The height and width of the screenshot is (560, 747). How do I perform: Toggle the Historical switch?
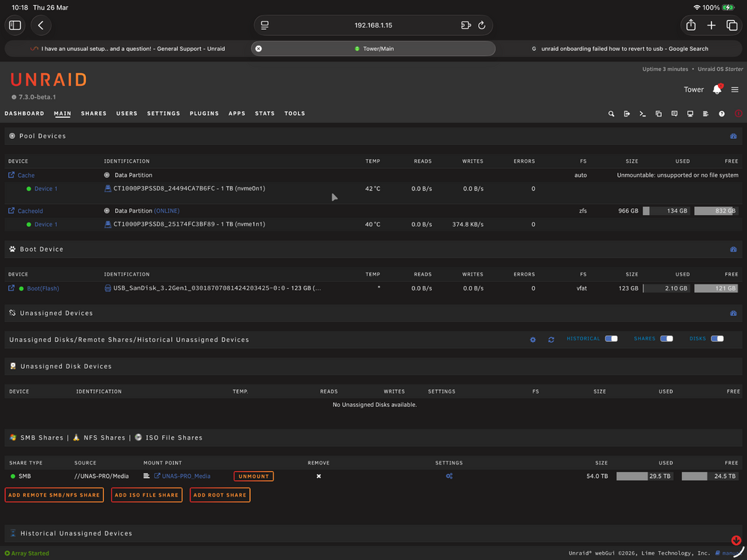pos(611,338)
